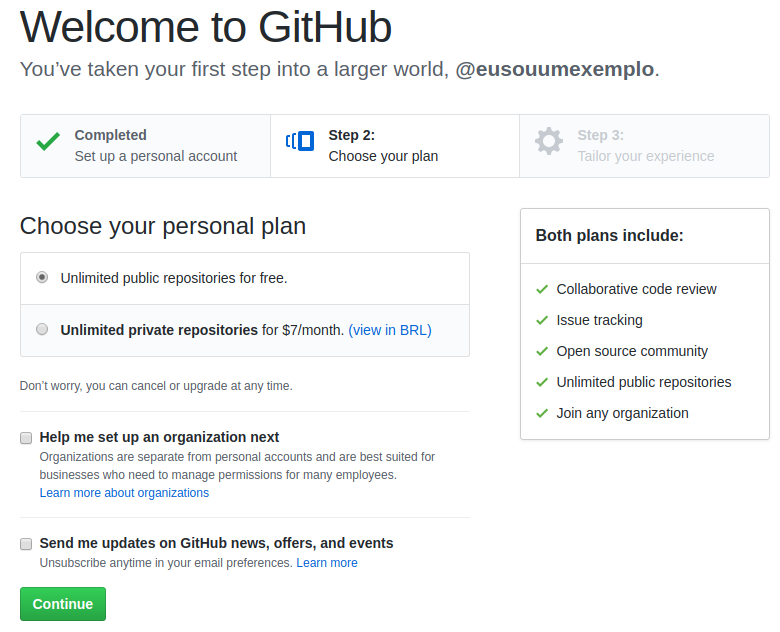Click the Step 3 gear icon
The height and width of the screenshot is (632, 780).
pyautogui.click(x=549, y=141)
